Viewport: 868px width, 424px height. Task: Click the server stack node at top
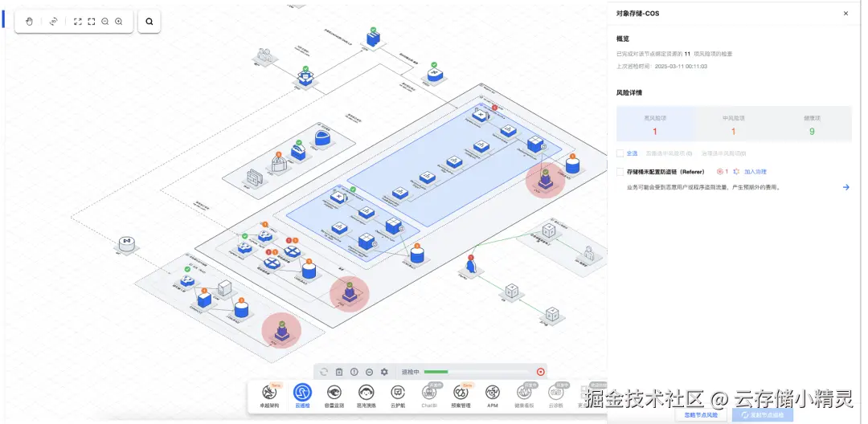coord(373,38)
